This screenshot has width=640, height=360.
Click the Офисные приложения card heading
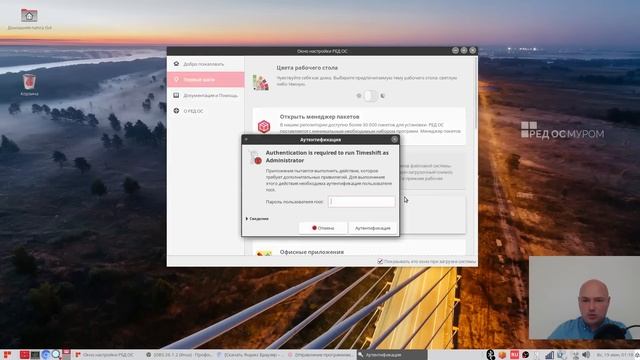pos(311,252)
